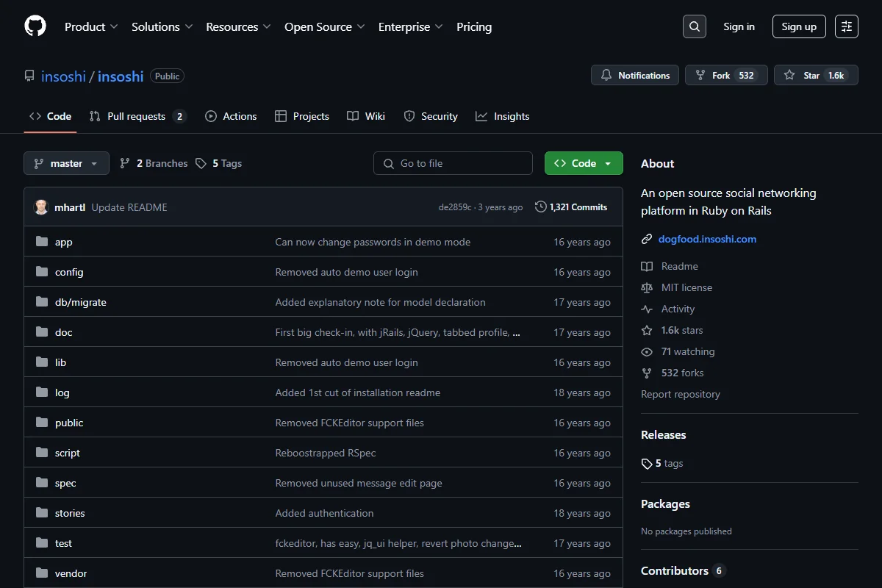The image size is (882, 588).
Task: Switch to the Pull requests tab
Action: click(137, 116)
